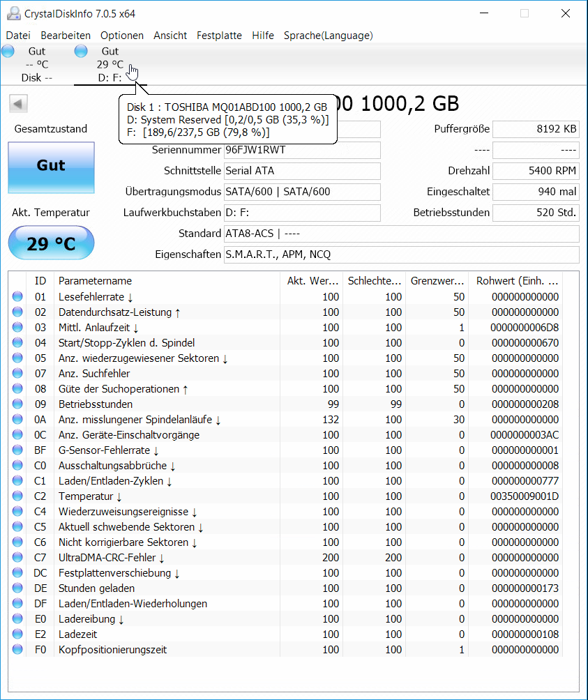Click the Drehzahl value 5400 RPM
Screen dimensions: 588x700
pyautogui.click(x=536, y=171)
